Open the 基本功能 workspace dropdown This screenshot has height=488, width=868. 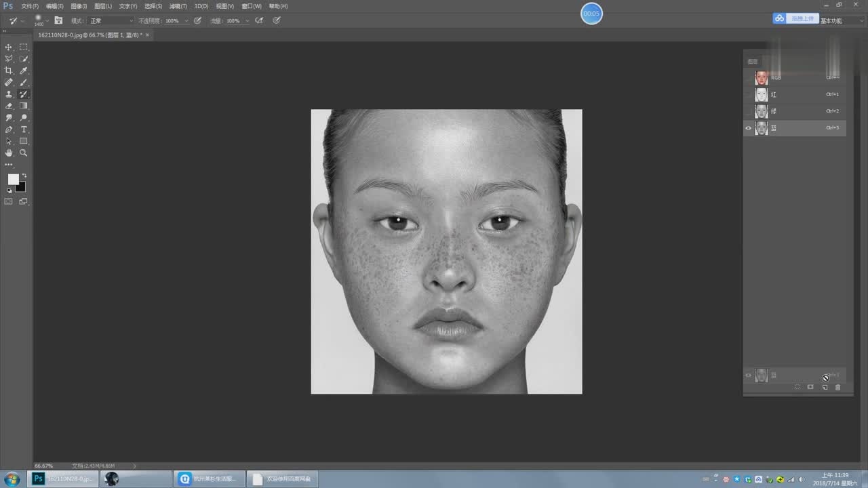tap(841, 20)
